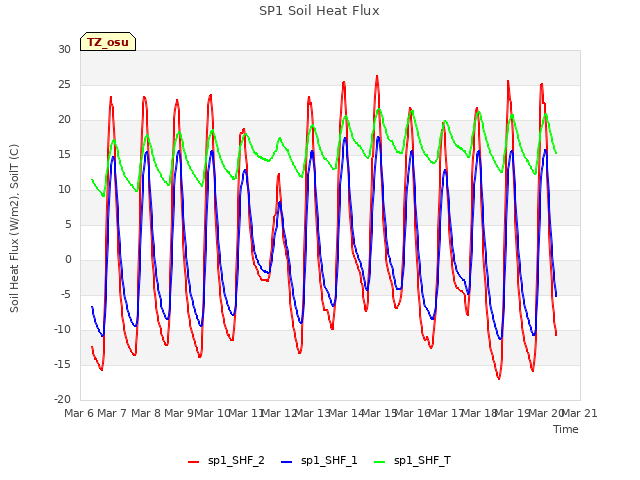Click the Time x-axis label
The image size is (640, 480).
566,429
